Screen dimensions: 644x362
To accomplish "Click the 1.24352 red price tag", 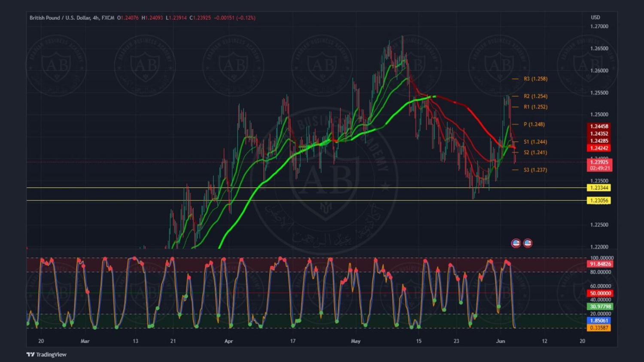I will pyautogui.click(x=599, y=134).
